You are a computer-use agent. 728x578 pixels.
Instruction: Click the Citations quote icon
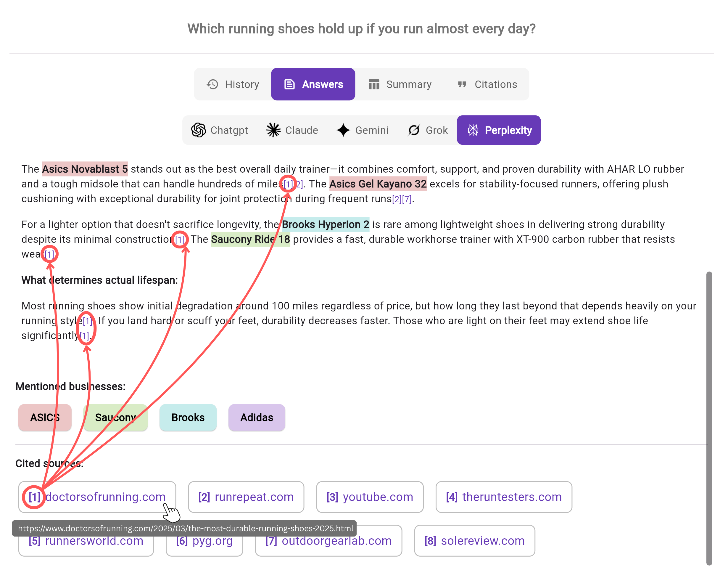click(x=462, y=84)
